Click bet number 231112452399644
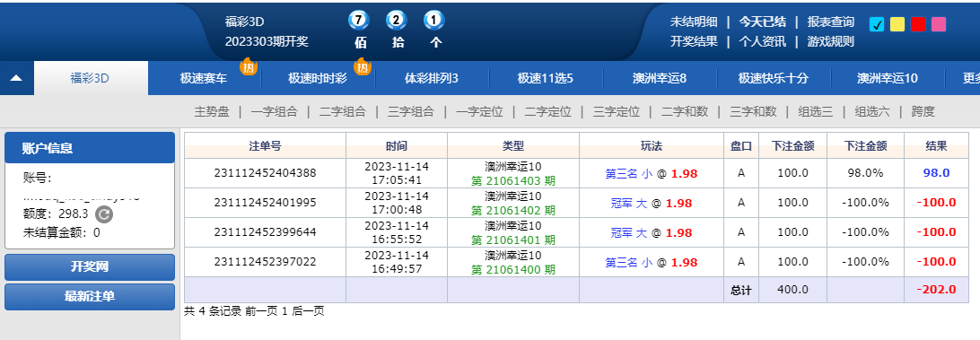The width and height of the screenshot is (980, 340). click(x=265, y=232)
